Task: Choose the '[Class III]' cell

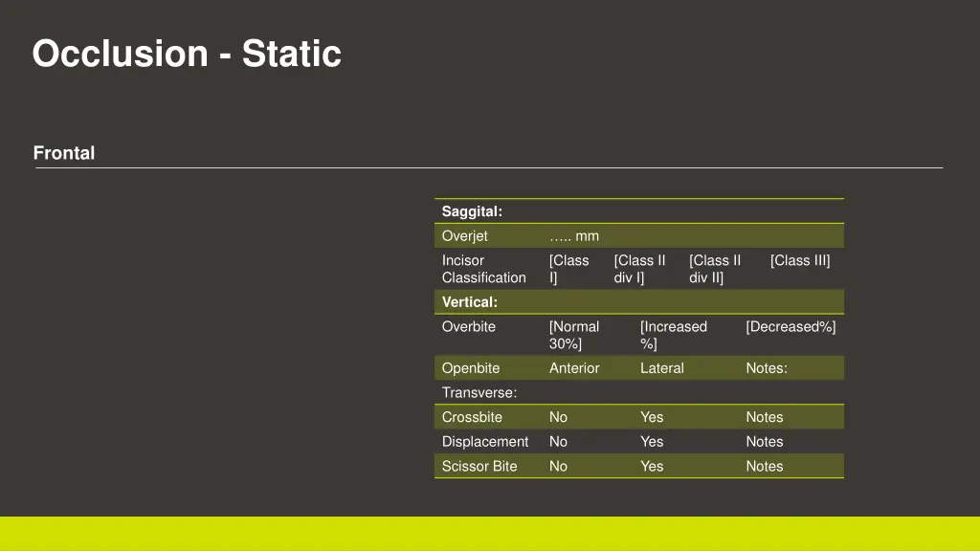Action: pyautogui.click(x=800, y=260)
